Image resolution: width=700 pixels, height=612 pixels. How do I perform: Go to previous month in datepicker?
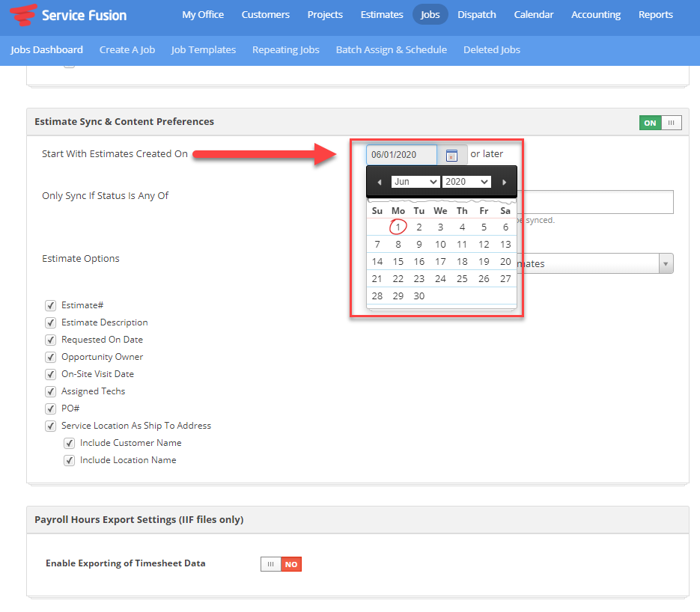click(380, 182)
